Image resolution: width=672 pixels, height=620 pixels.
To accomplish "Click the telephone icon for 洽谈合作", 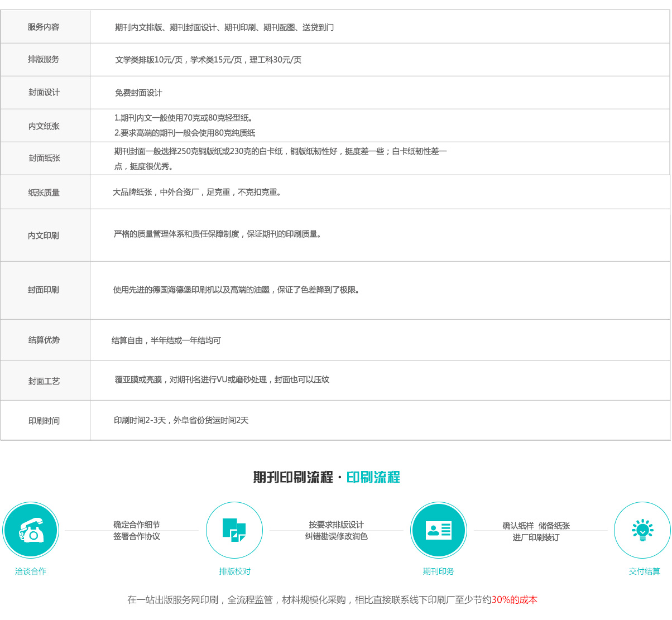I will point(31,530).
